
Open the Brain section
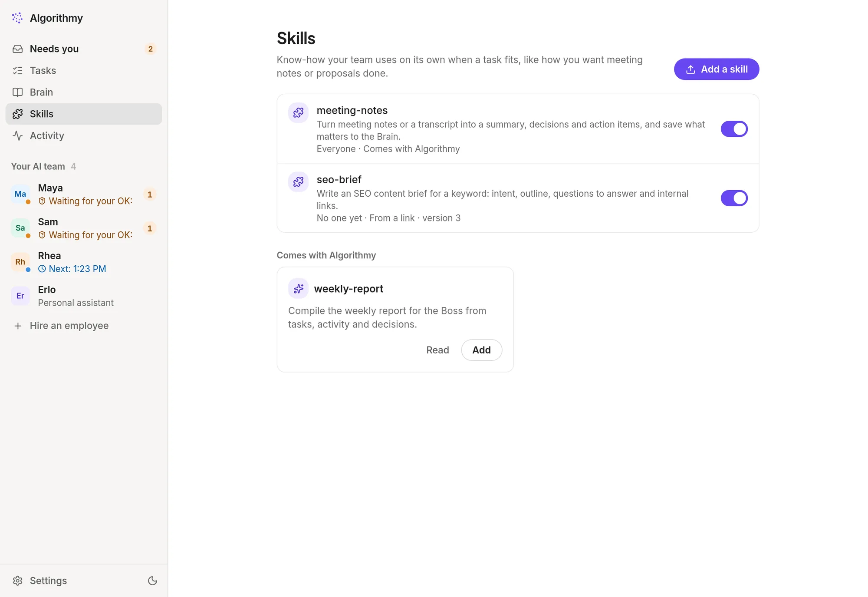(84, 92)
